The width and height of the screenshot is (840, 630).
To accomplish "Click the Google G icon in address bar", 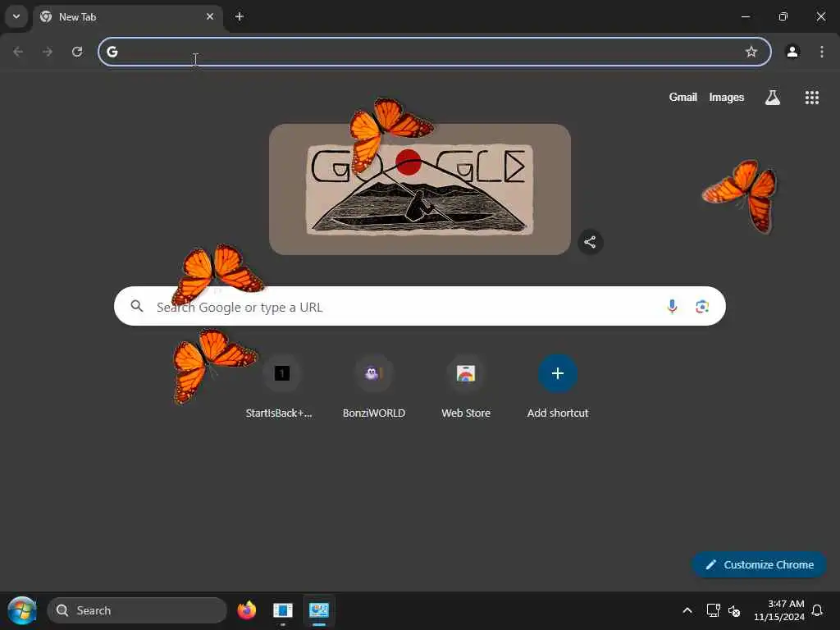I will pos(112,52).
